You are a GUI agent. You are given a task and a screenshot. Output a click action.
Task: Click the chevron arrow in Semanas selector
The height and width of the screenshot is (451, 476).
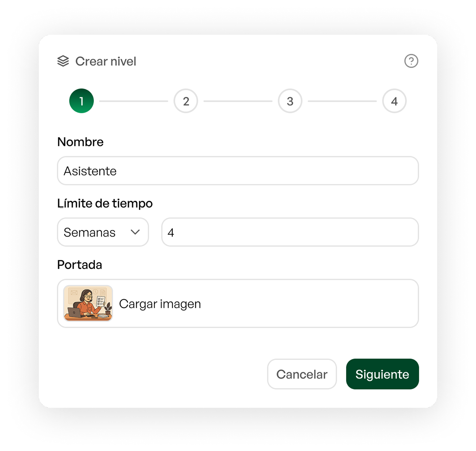coord(135,232)
